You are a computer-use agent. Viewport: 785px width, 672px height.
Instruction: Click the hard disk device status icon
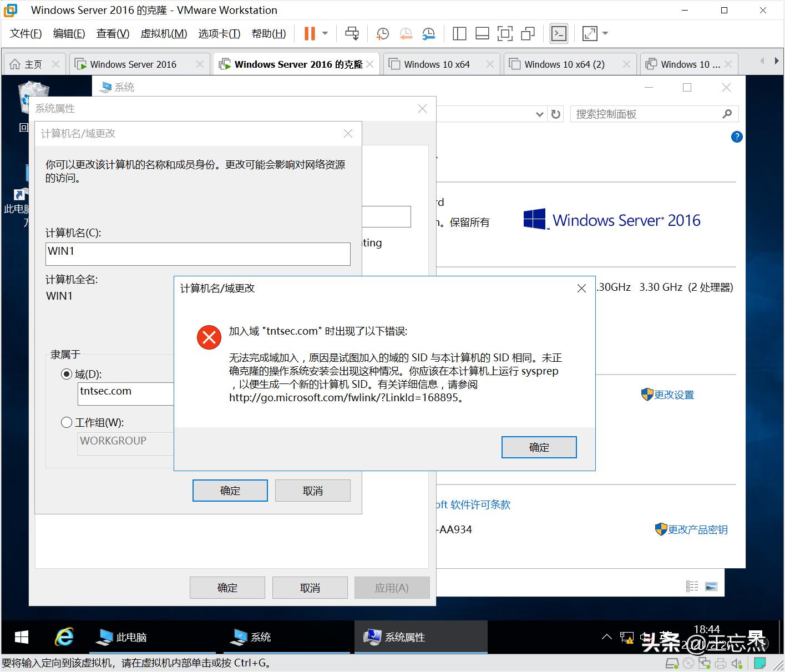coord(671,663)
